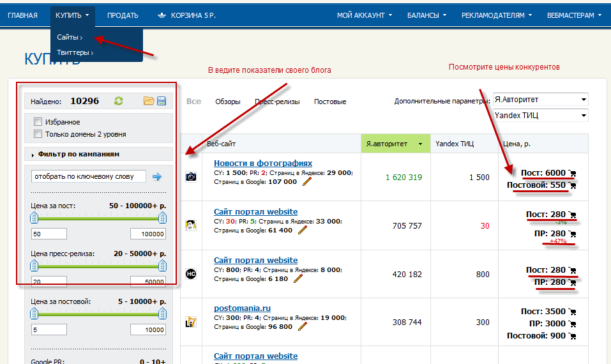Screen dimensions: 611x364
Task: Open the Yandex ТИЦ parameter dropdown
Action: click(540, 116)
